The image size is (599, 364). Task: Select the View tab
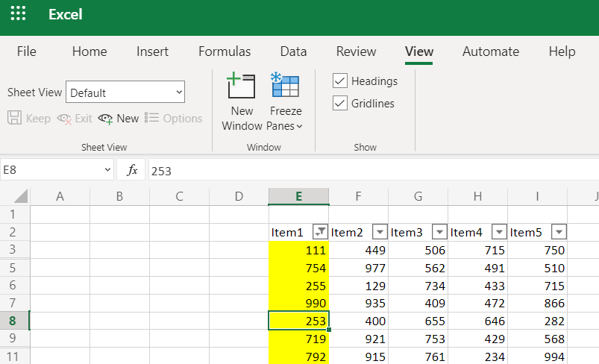pyautogui.click(x=419, y=51)
